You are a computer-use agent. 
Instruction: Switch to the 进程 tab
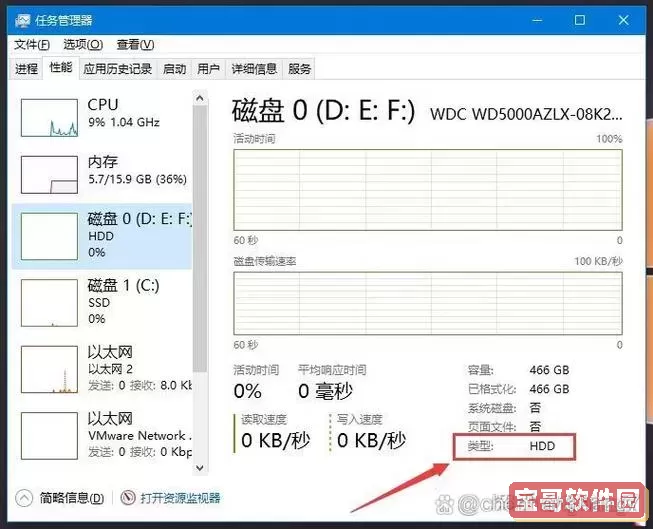point(27,69)
